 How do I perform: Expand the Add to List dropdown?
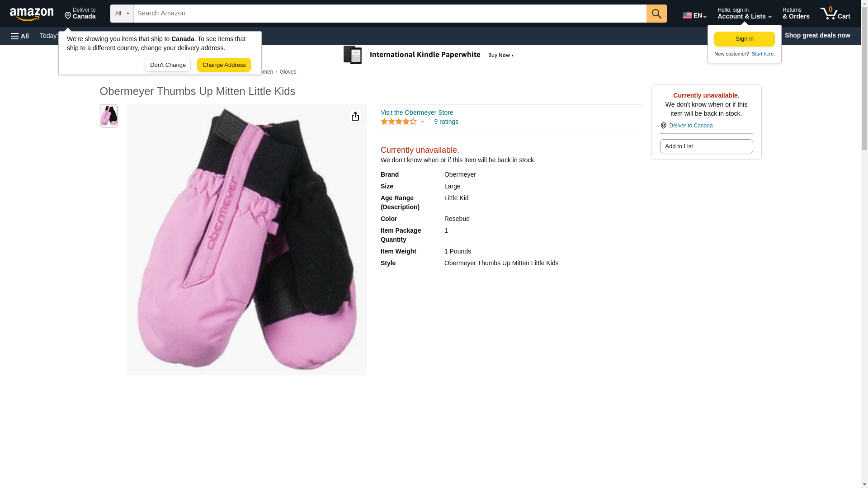(x=706, y=146)
